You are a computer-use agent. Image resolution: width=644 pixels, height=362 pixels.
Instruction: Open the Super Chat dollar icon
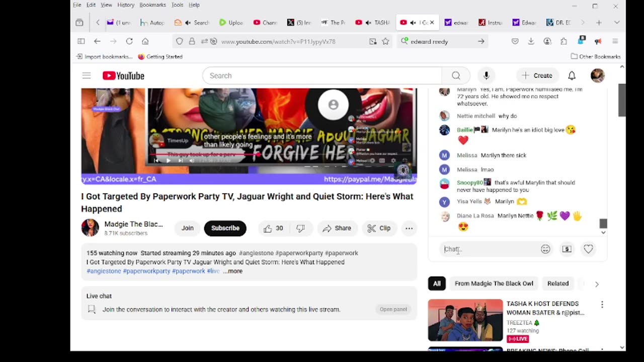pos(567,249)
